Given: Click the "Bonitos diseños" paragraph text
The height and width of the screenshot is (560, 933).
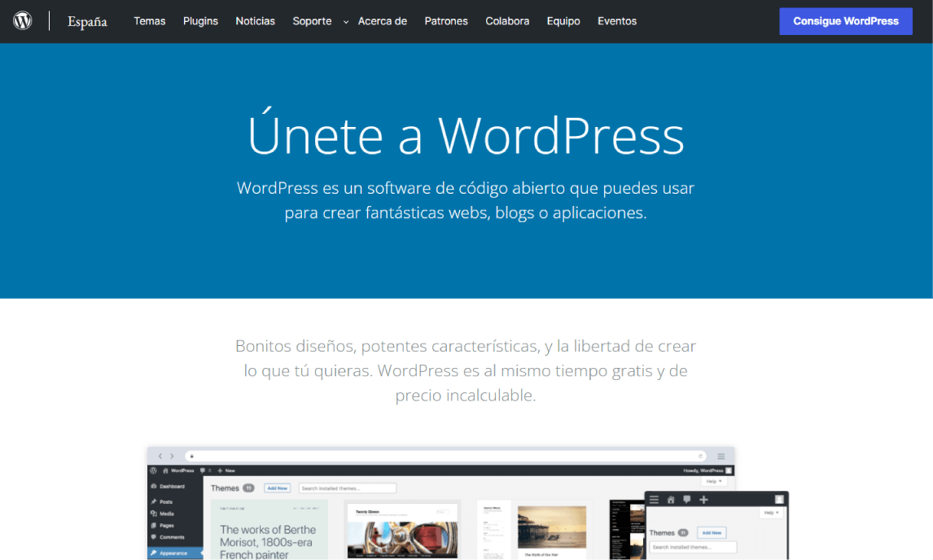Looking at the screenshot, I should (466, 370).
